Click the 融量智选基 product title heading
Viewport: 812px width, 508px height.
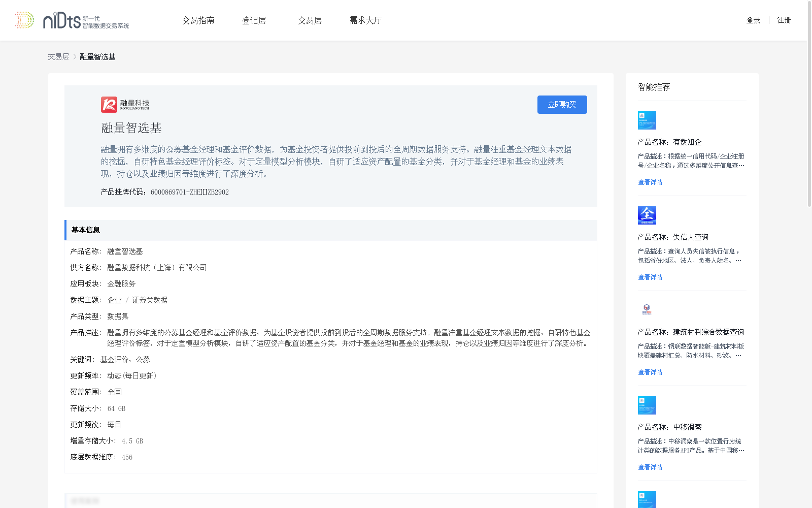pyautogui.click(x=131, y=128)
